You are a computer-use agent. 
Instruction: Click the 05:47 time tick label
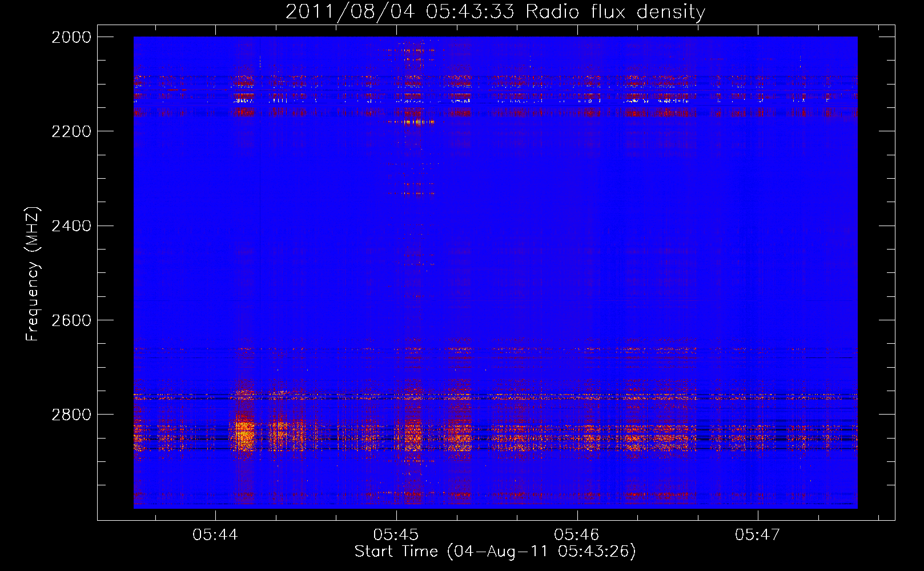[x=757, y=535]
